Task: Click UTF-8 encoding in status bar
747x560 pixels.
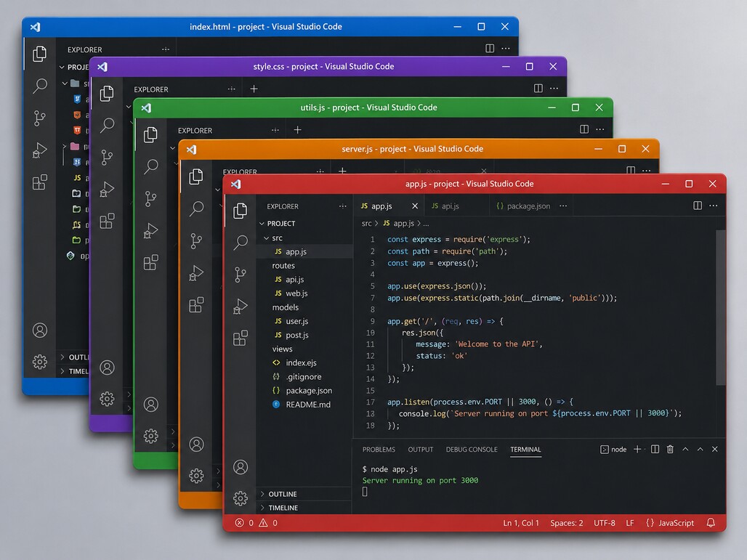Action: [x=604, y=523]
